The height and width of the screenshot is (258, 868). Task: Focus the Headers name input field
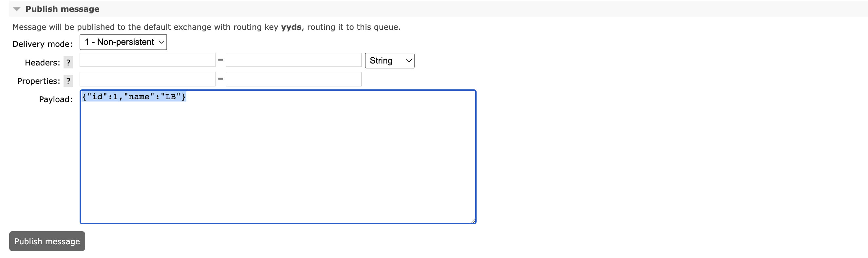[147, 60]
